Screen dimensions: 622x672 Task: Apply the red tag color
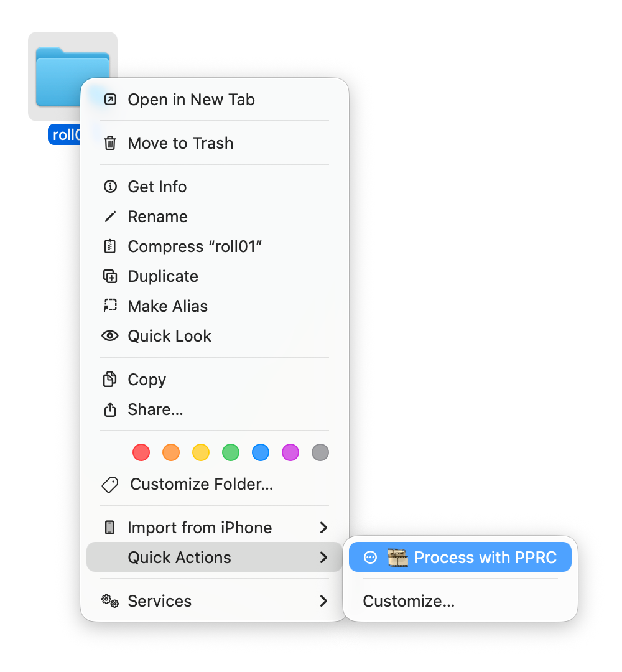click(x=141, y=452)
